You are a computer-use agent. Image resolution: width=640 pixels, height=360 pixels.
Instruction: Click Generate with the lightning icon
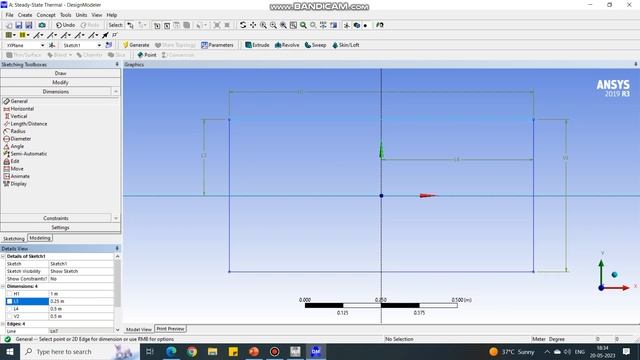click(x=136, y=45)
